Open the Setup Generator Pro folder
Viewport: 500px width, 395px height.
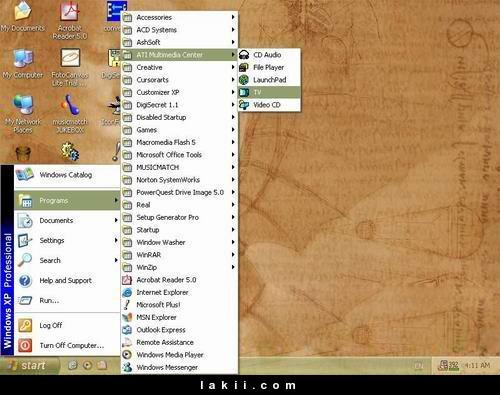(x=179, y=217)
